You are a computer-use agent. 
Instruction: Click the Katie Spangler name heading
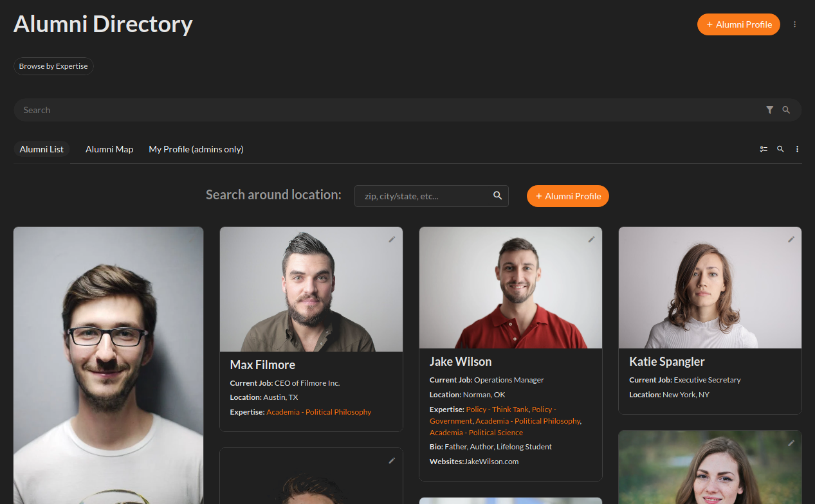tap(667, 362)
